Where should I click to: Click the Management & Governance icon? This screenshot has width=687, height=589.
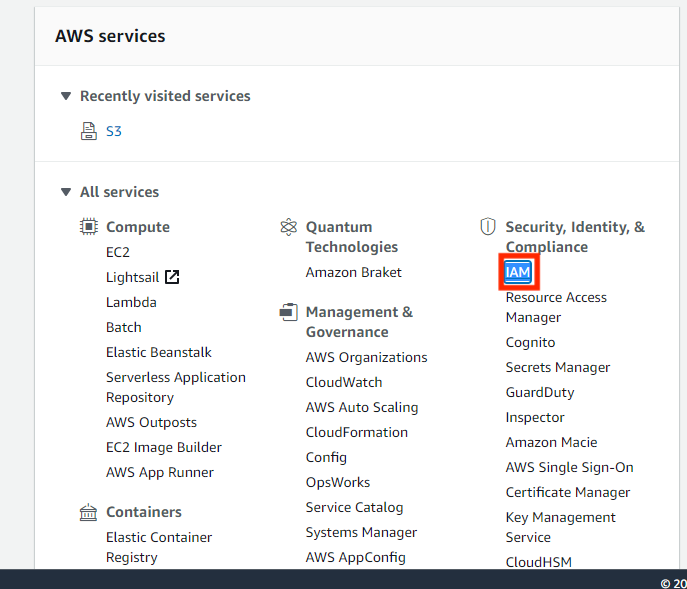pyautogui.click(x=288, y=312)
